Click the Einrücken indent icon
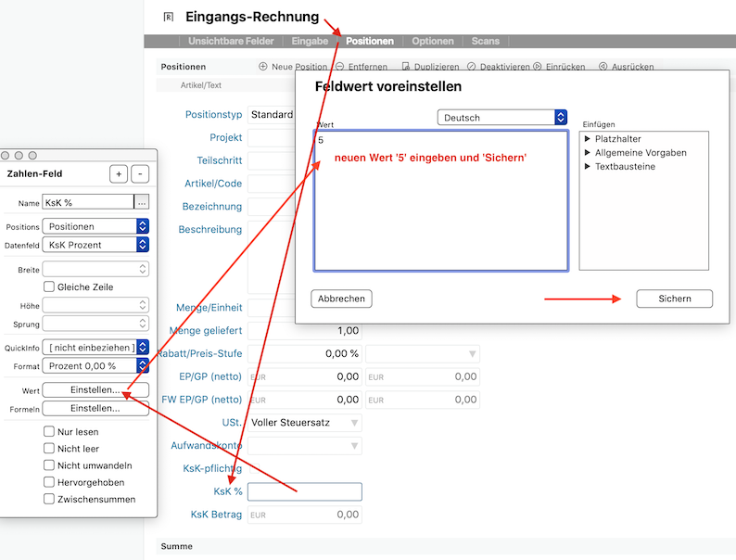 point(538,67)
